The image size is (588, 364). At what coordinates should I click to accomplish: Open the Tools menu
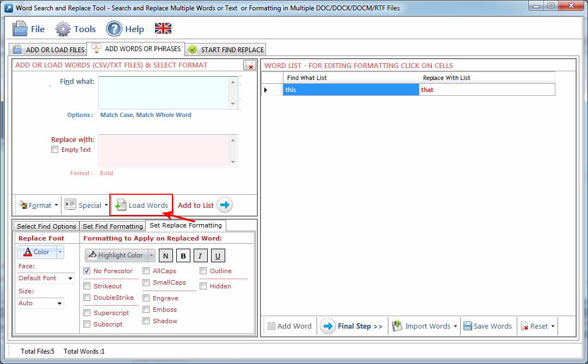coord(76,29)
